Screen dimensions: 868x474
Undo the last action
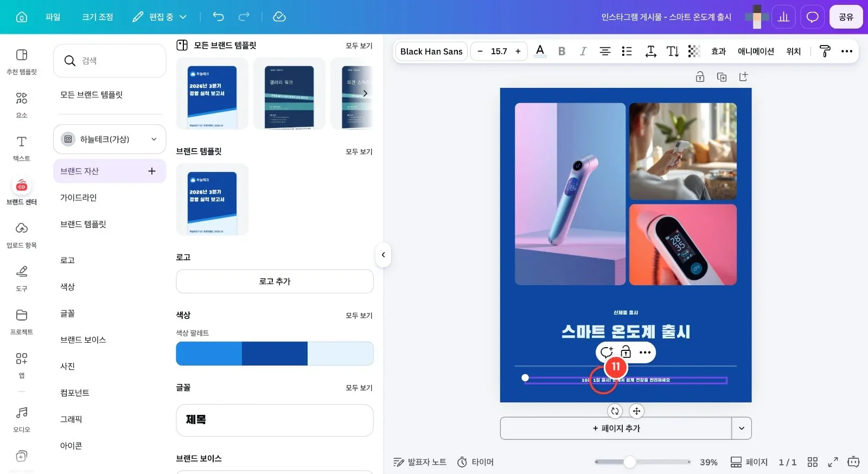(x=218, y=17)
